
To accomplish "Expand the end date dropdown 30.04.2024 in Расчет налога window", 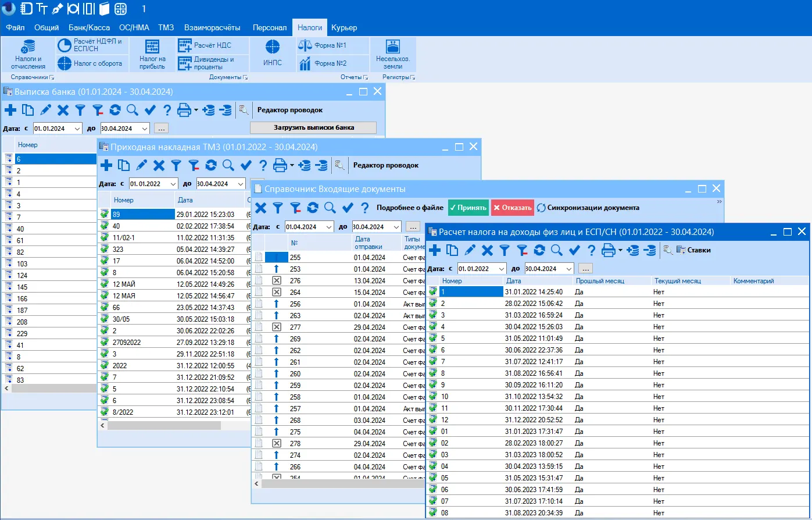I will pos(568,269).
